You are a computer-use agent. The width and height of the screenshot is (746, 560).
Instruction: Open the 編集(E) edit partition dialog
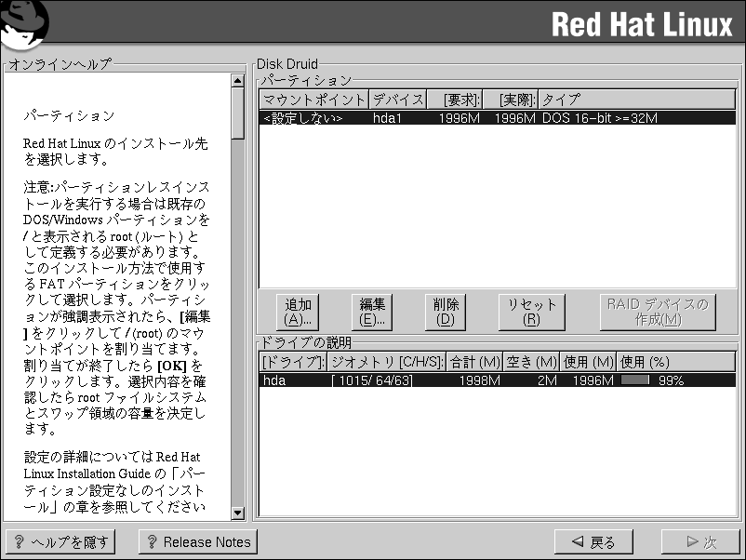click(373, 312)
